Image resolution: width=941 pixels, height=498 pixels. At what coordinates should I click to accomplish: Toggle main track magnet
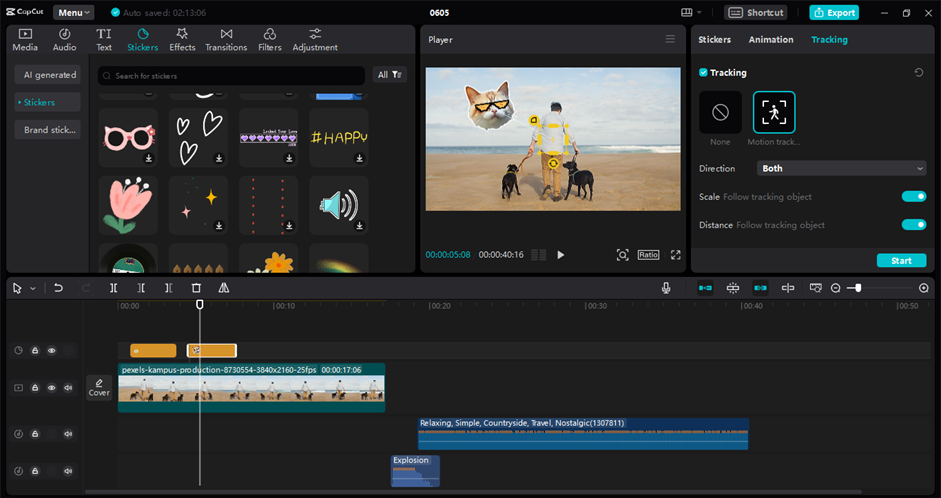click(705, 288)
